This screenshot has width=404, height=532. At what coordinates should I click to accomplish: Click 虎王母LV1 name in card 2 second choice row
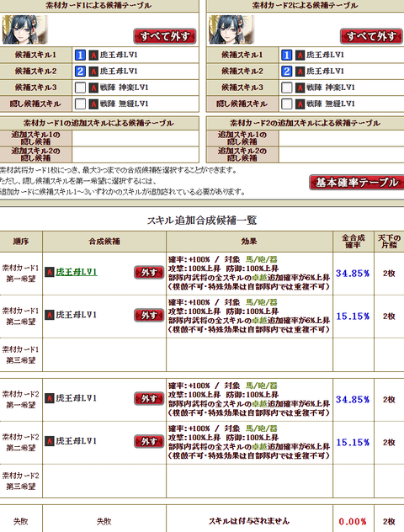tap(77, 441)
